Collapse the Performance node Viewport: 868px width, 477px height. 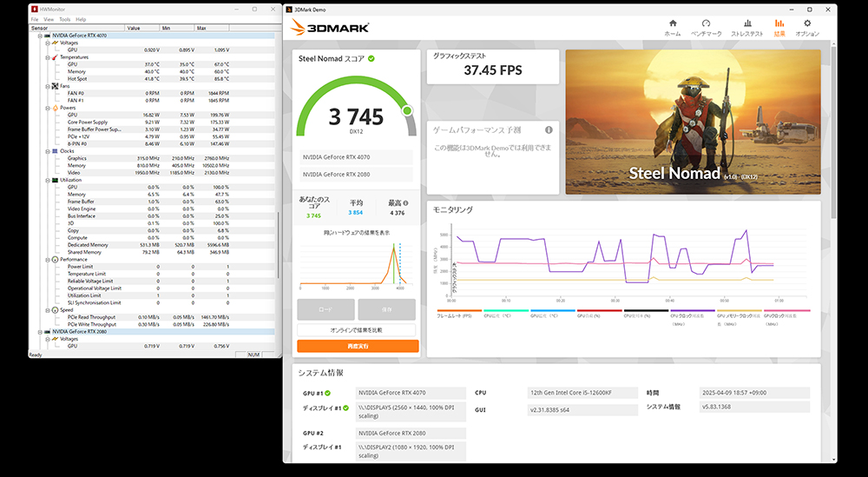pyautogui.click(x=48, y=259)
